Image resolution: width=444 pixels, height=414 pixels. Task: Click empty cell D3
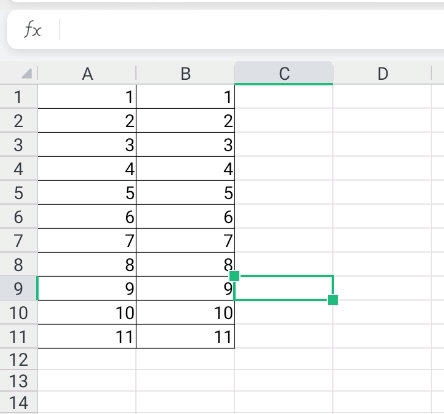point(382,145)
